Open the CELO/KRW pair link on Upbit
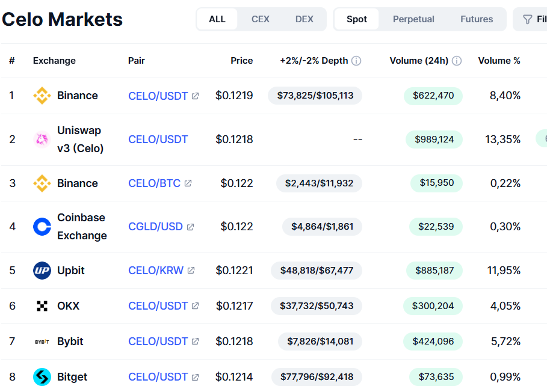The image size is (547, 392). click(x=156, y=271)
